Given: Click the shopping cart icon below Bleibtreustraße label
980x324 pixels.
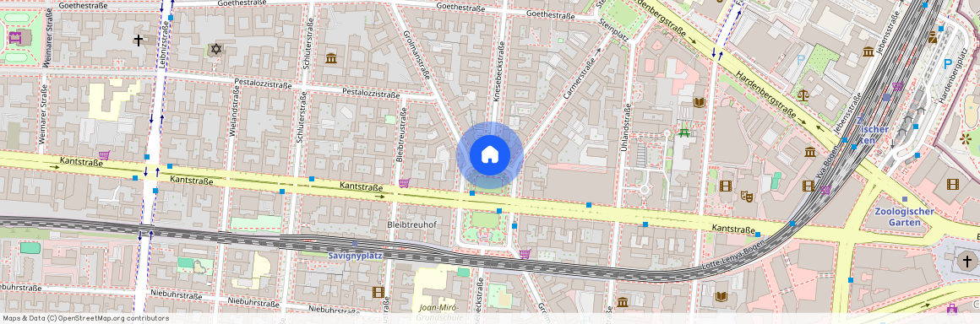Looking at the screenshot, I should point(404,183).
